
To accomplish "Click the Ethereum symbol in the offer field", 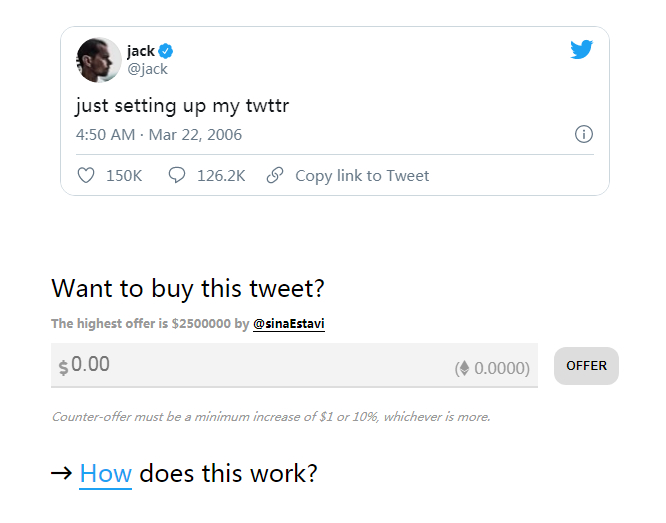I will tap(463, 368).
